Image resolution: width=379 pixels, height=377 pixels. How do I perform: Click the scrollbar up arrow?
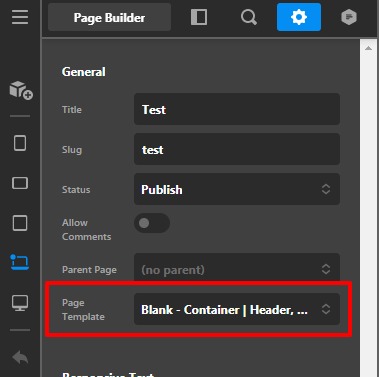(x=368, y=48)
